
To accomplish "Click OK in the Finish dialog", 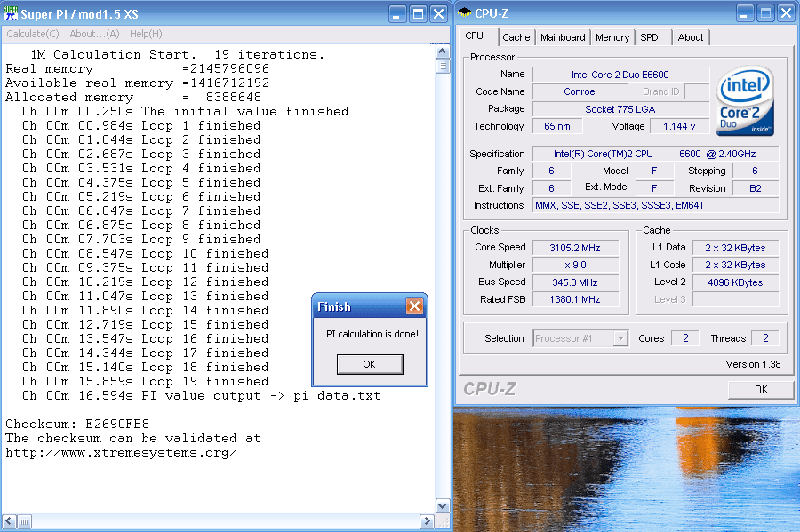I will [x=370, y=364].
